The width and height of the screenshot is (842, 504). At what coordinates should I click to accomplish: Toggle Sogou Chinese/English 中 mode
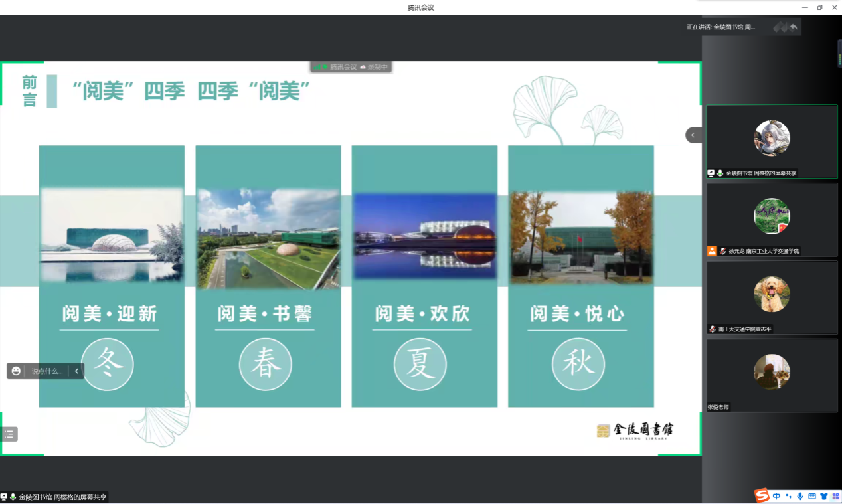click(x=776, y=496)
